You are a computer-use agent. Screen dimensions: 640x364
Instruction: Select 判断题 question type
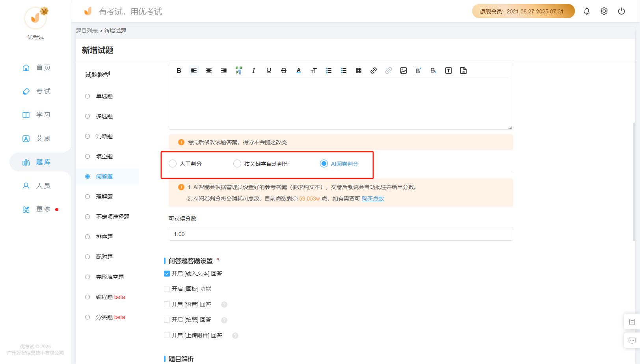tap(99, 136)
